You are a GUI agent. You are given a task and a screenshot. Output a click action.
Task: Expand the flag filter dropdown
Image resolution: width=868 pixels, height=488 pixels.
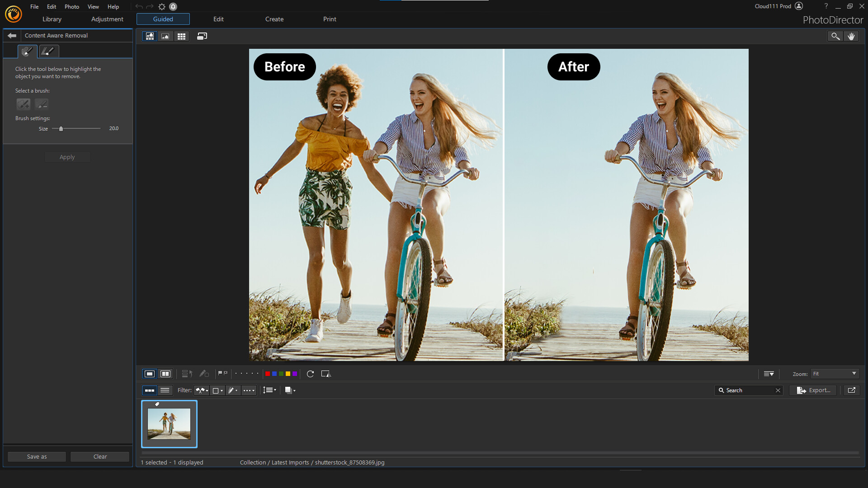(202, 390)
